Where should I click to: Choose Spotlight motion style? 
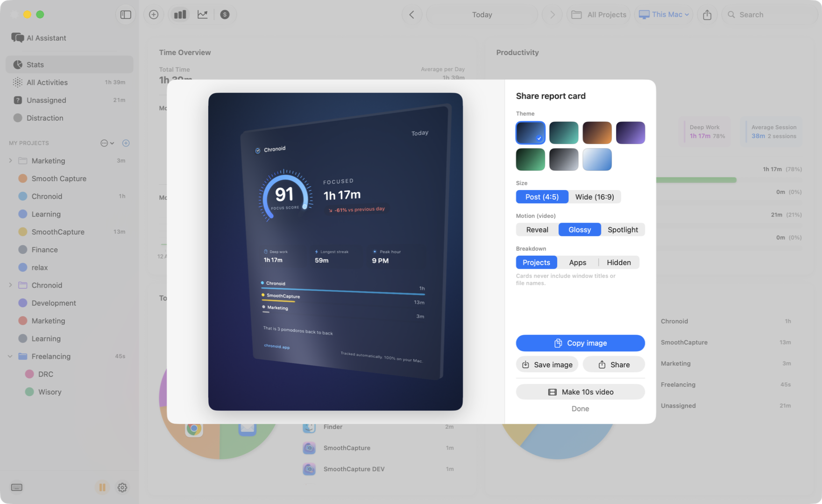(x=623, y=229)
